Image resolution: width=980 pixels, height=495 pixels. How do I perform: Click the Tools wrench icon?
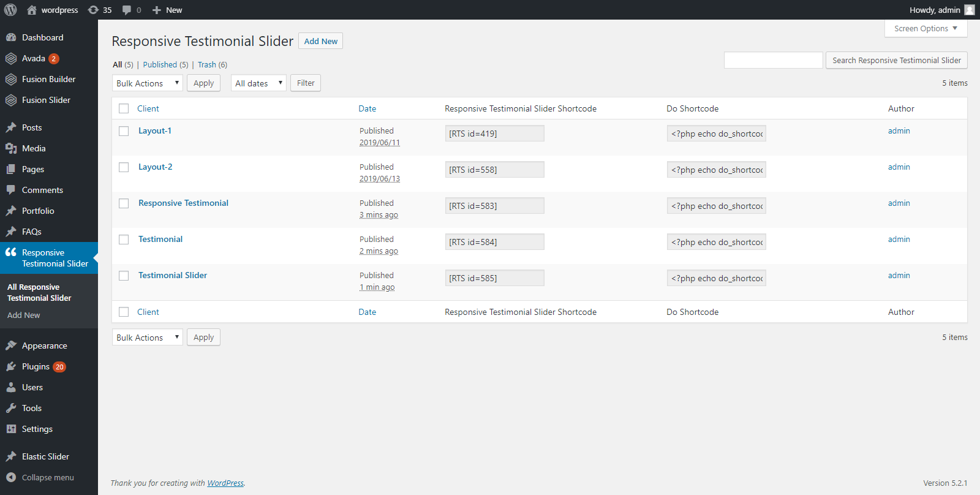click(x=11, y=408)
